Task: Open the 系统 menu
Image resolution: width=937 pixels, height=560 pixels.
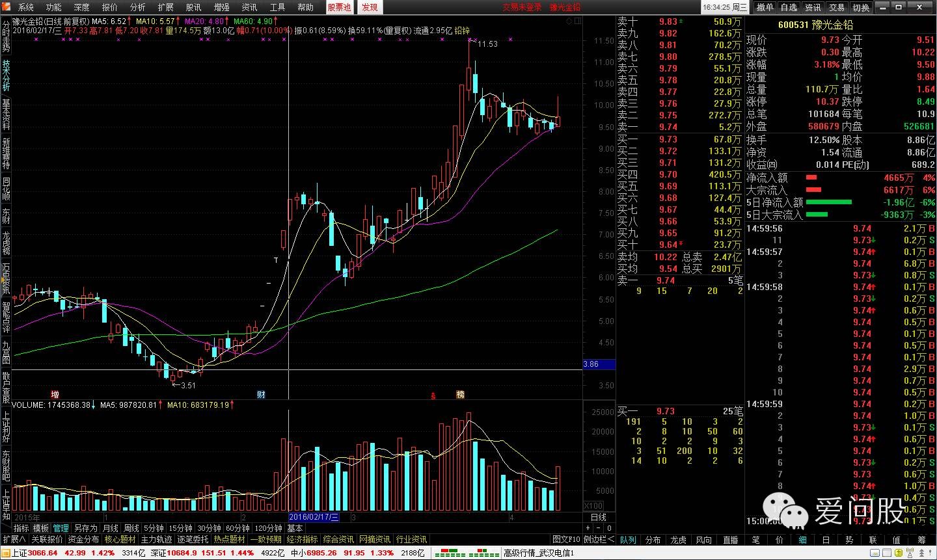Action: pos(26,7)
